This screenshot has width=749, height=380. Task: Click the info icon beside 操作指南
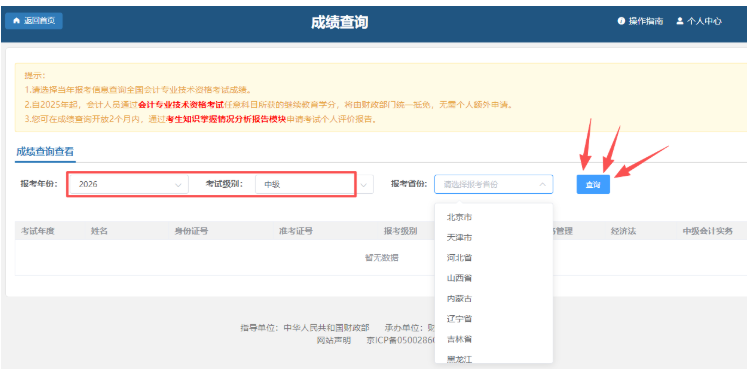click(621, 21)
